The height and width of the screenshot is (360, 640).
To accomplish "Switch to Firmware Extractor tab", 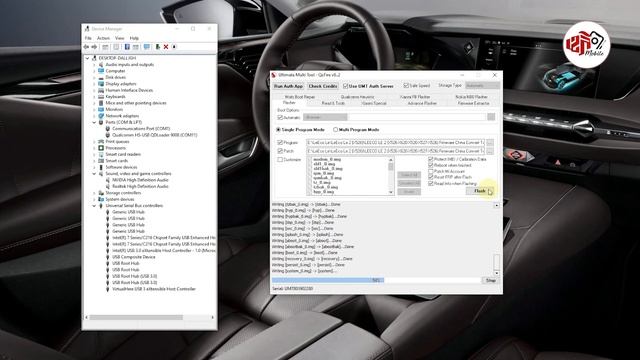I will [x=473, y=103].
